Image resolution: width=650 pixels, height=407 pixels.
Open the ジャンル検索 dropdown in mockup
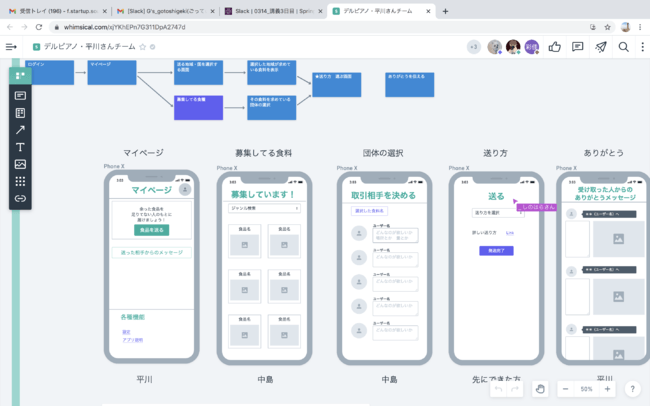[x=264, y=208]
